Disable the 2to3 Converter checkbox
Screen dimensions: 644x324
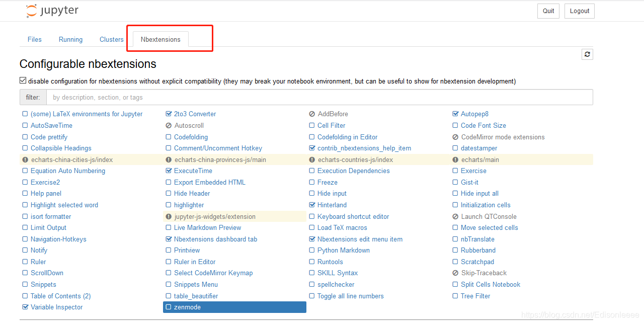[169, 114]
